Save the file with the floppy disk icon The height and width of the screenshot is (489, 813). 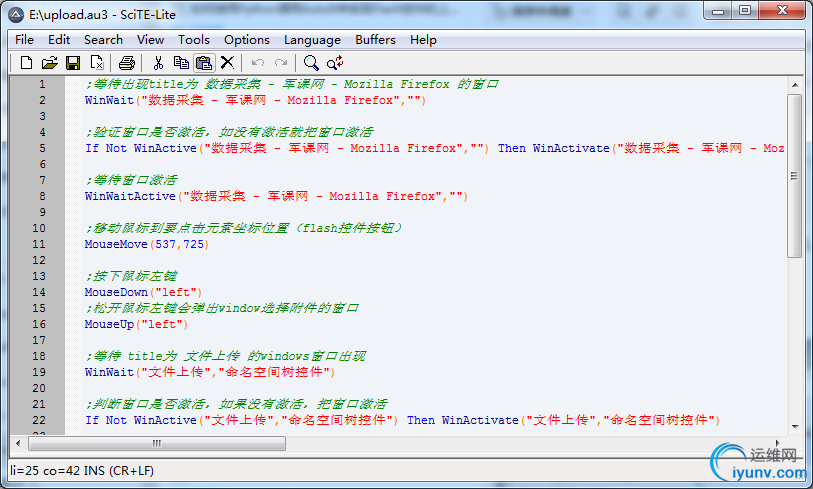click(73, 63)
